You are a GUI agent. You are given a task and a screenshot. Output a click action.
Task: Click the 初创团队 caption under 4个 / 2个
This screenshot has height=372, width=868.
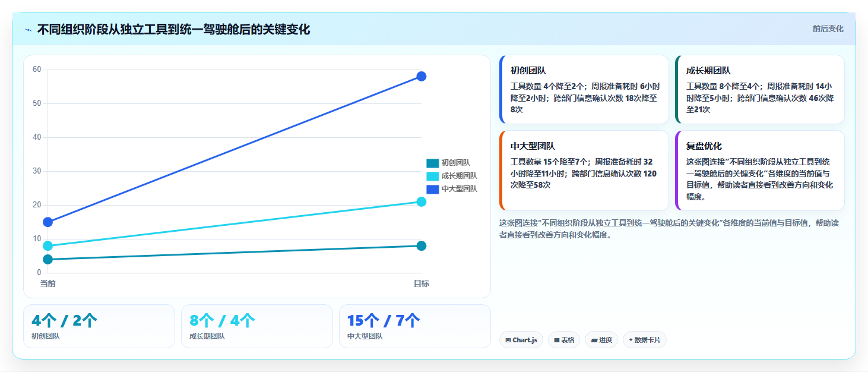tap(46, 336)
